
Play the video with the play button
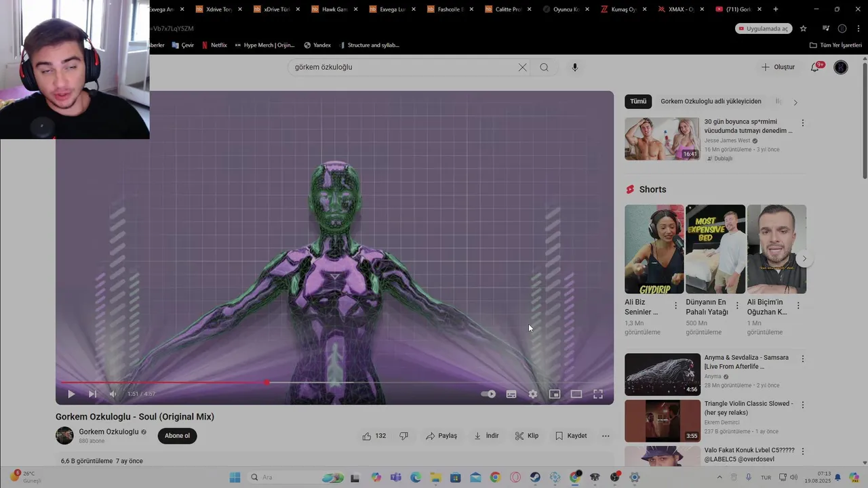(x=71, y=394)
